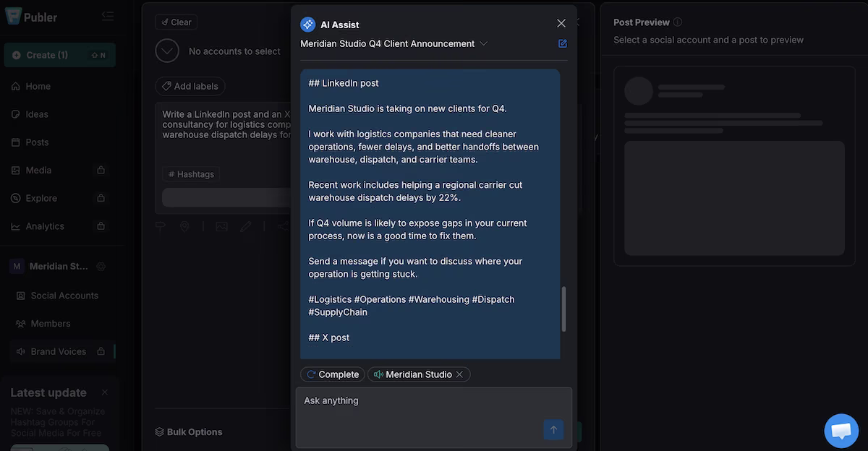Open Home in the sidebar
This screenshot has width=868, height=451.
click(38, 86)
